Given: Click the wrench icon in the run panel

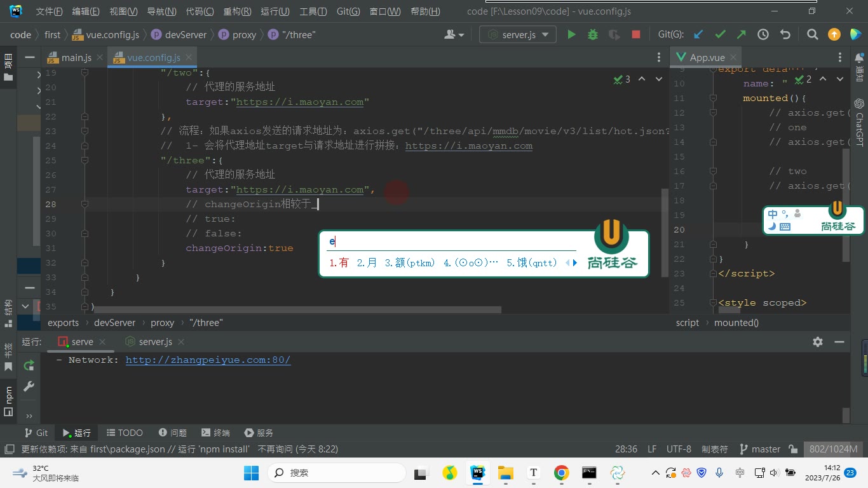Looking at the screenshot, I should tap(29, 386).
